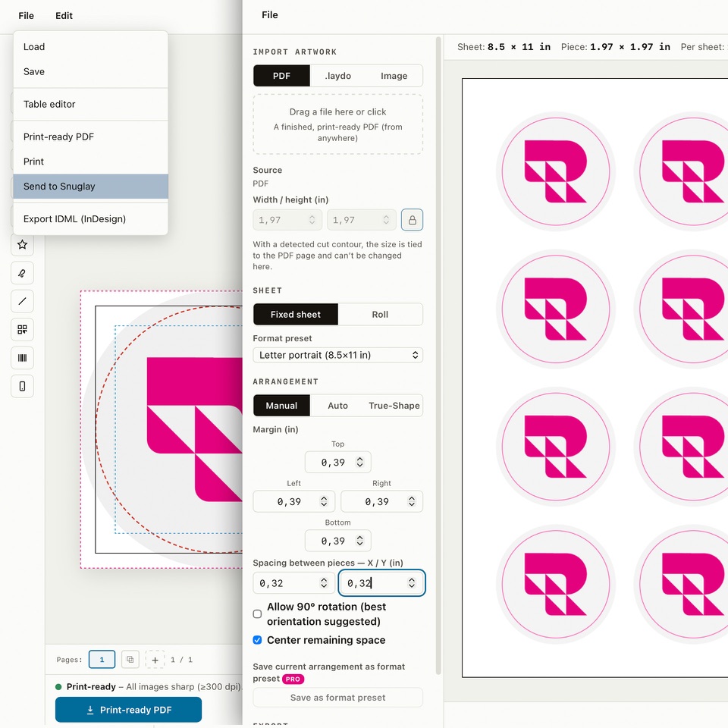Image resolution: width=728 pixels, height=728 pixels.
Task: Choose Print from File menu
Action: (90, 162)
